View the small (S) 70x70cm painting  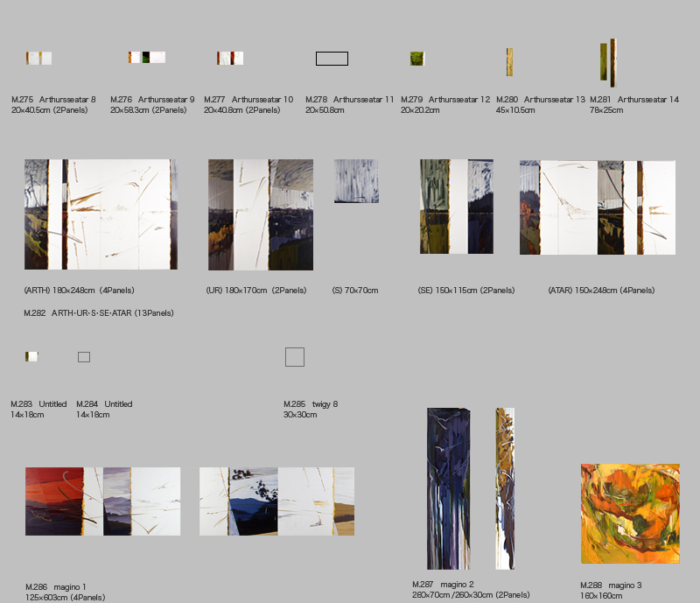[x=356, y=181]
